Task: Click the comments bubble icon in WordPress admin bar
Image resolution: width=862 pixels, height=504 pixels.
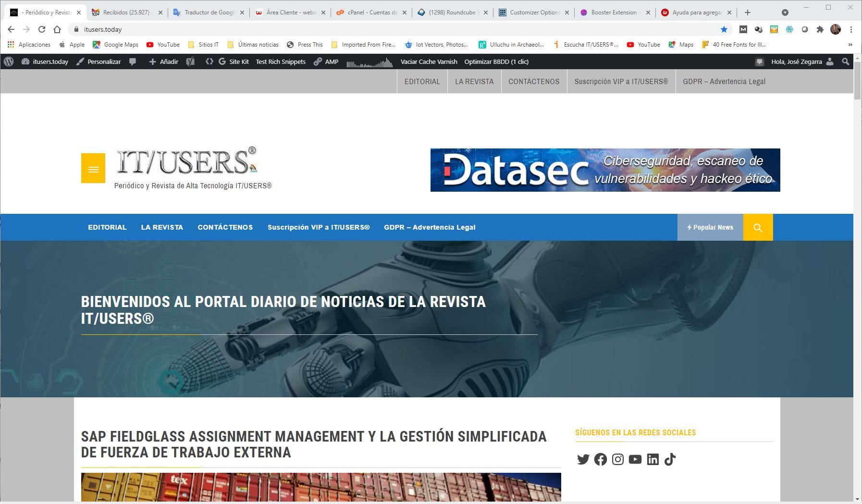Action: [133, 61]
